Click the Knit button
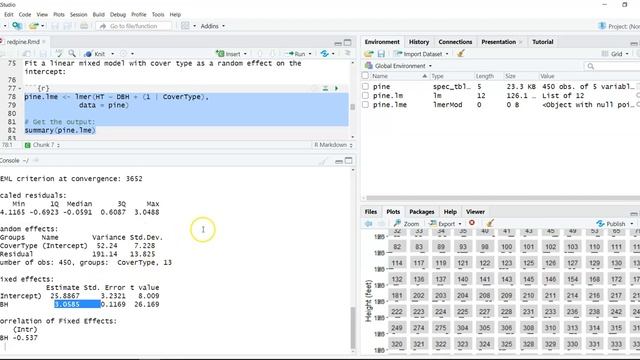Viewport: 640px width, 360px height. pos(95,54)
